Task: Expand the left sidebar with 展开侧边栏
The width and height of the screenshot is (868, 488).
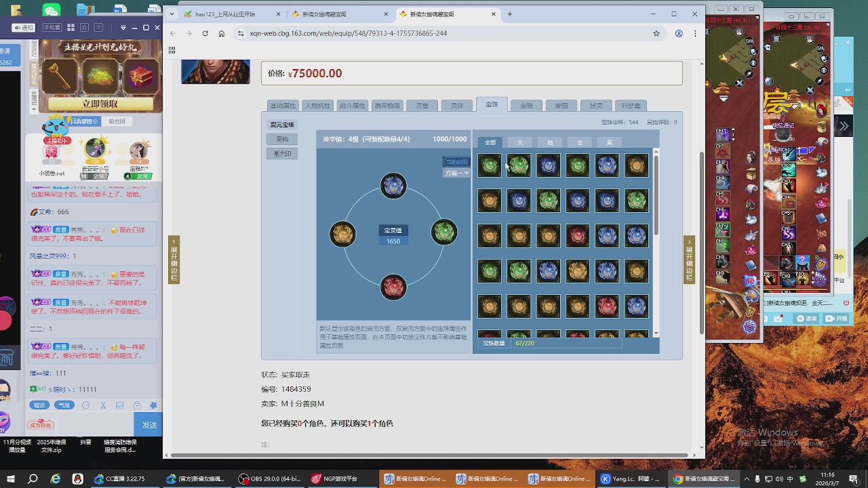Action: pos(174,260)
